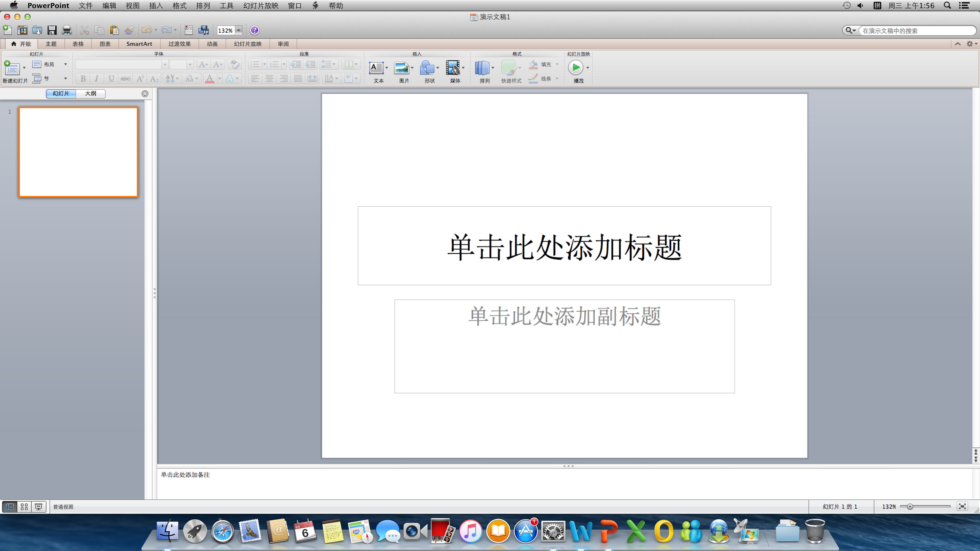
Task: Click the 文本 text box icon
Action: pos(376,68)
